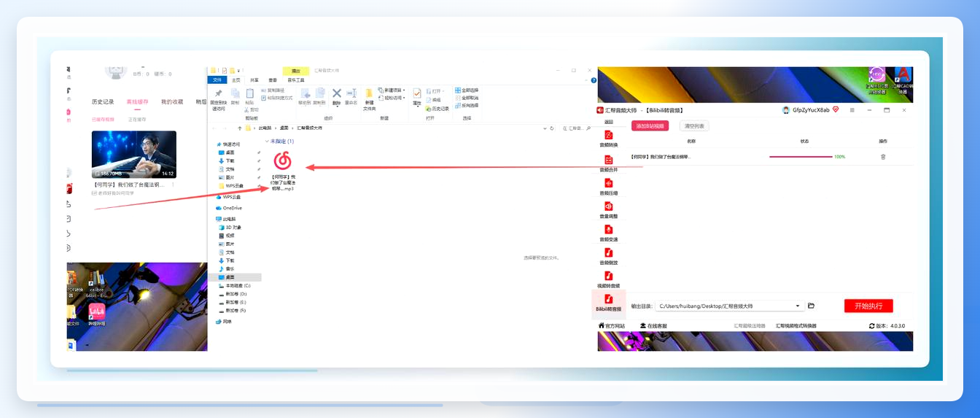Click the 添加B站视频 button

pyautogui.click(x=650, y=126)
